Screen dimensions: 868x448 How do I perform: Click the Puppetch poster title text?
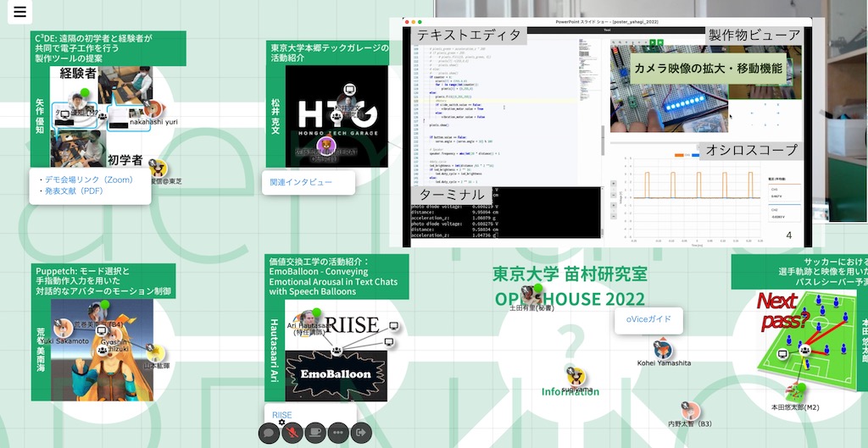pos(103,281)
